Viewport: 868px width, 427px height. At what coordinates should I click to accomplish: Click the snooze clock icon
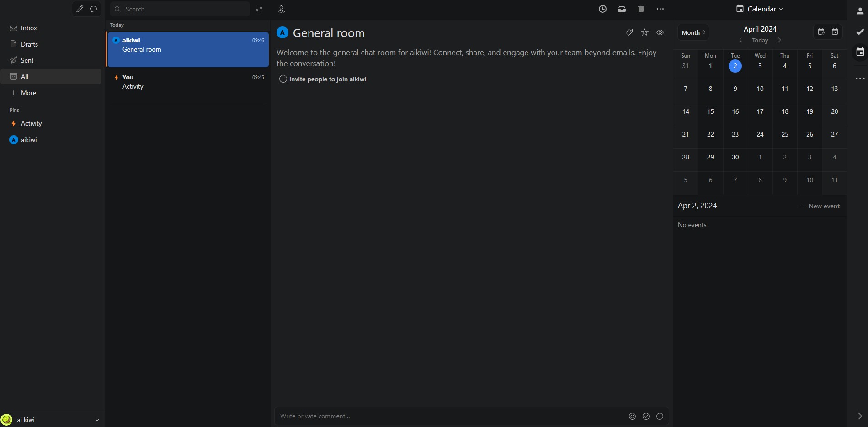602,9
